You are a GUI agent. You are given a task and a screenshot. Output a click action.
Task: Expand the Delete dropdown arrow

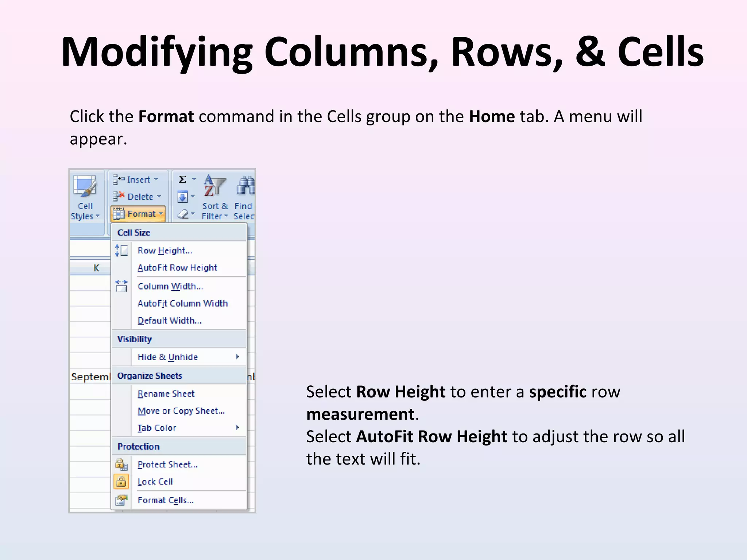[159, 197]
